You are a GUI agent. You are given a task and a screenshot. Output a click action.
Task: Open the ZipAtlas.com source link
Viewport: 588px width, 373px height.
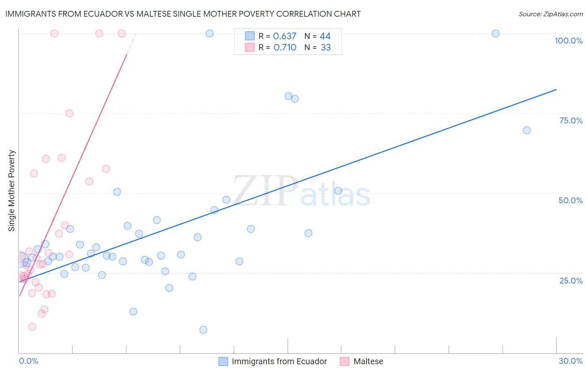click(x=551, y=14)
